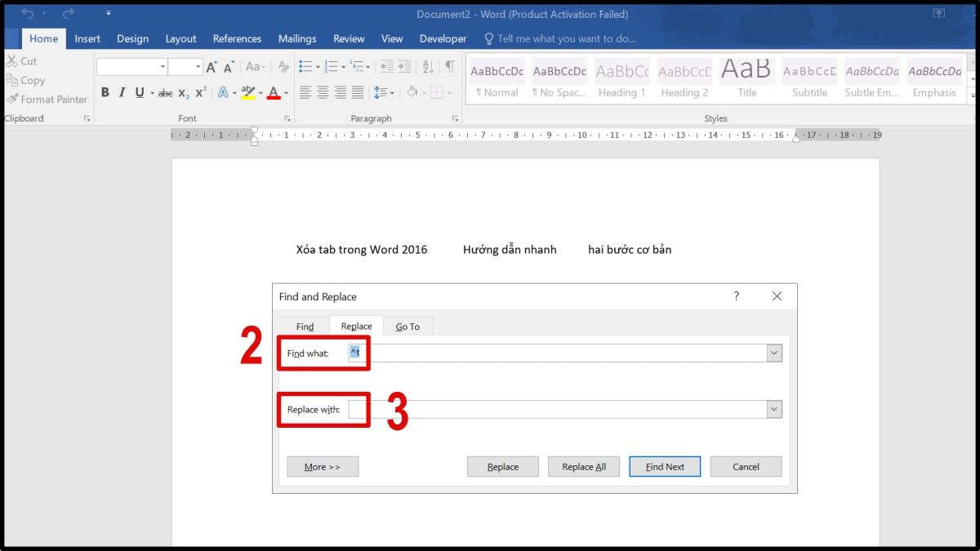This screenshot has width=980, height=551.
Task: Toggle Bold formatting in the Font group
Action: pos(105,93)
